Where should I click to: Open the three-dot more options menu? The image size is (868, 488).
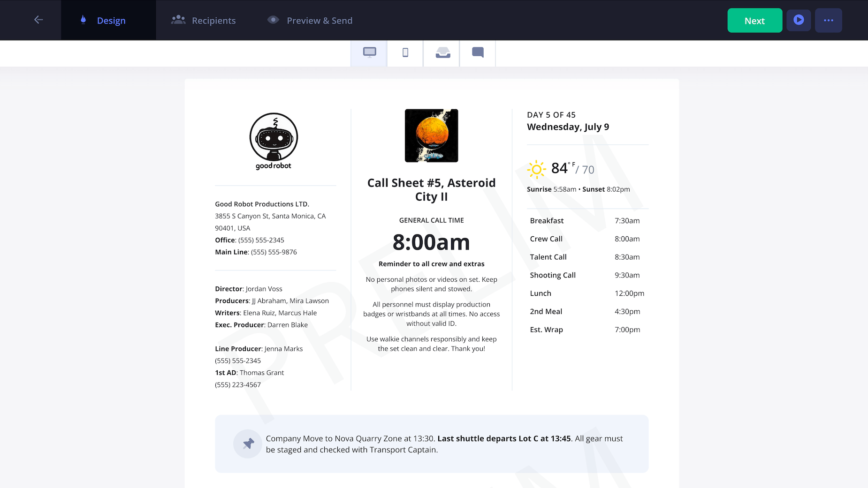828,20
